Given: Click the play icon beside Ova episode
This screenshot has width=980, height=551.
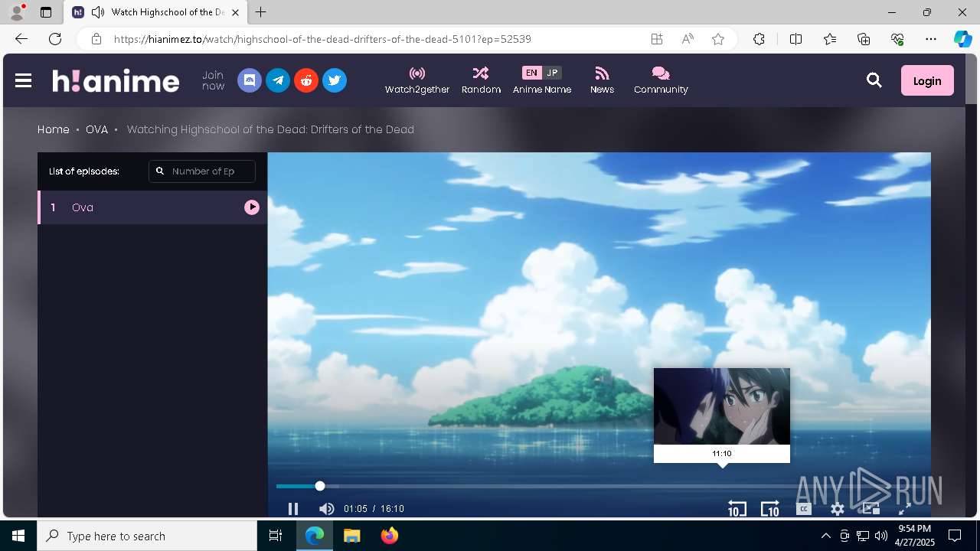Looking at the screenshot, I should point(252,207).
